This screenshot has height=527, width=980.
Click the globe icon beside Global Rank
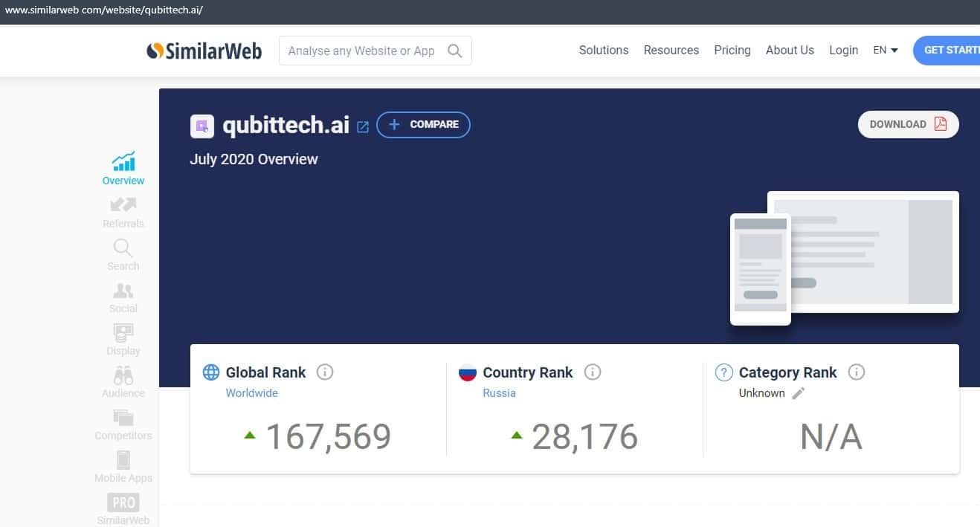click(x=211, y=372)
